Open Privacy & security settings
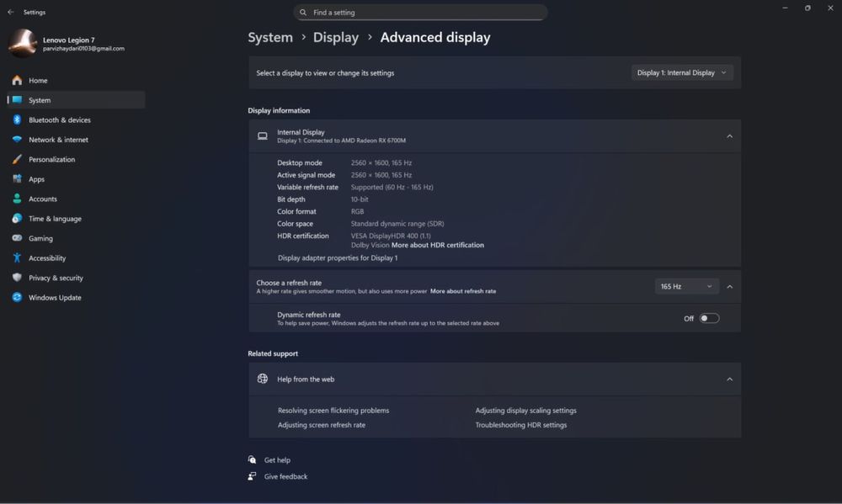Image resolution: width=842 pixels, height=504 pixels. pyautogui.click(x=77, y=278)
